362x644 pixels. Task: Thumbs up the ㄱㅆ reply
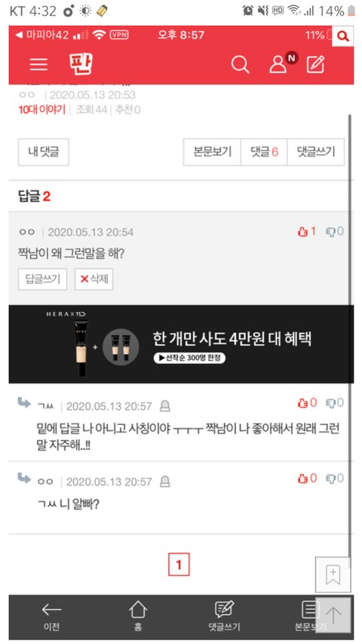tap(307, 403)
